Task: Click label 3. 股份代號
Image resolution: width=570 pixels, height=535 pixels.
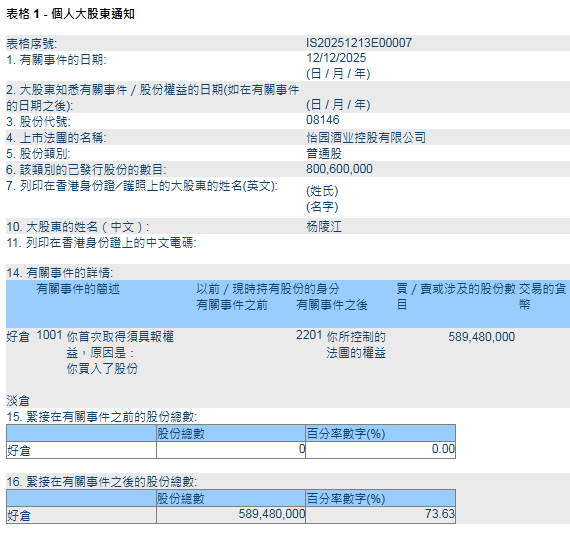Action: [38, 122]
